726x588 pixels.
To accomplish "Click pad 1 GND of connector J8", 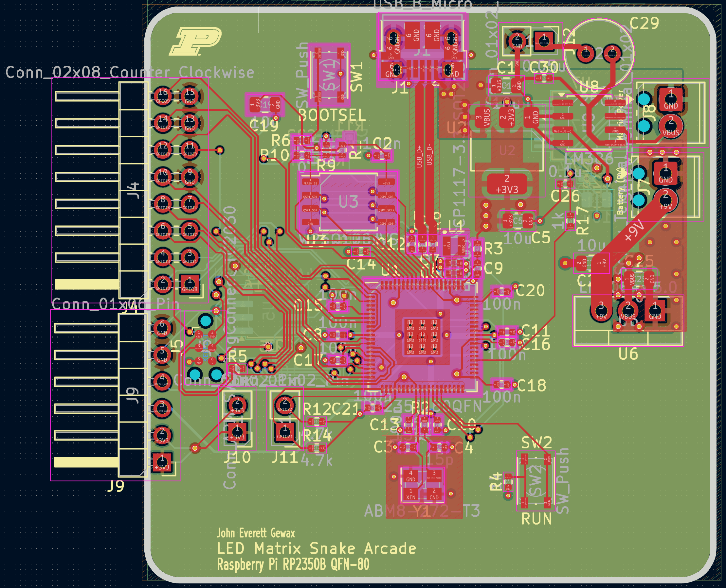I will [x=670, y=99].
